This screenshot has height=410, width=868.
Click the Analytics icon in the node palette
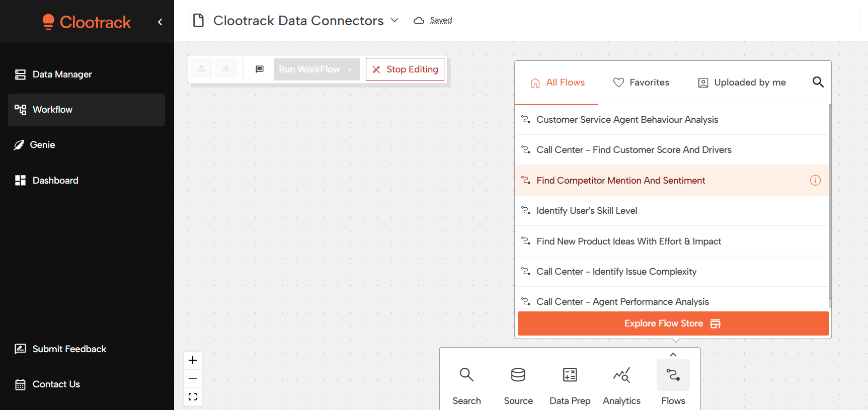[x=621, y=375]
